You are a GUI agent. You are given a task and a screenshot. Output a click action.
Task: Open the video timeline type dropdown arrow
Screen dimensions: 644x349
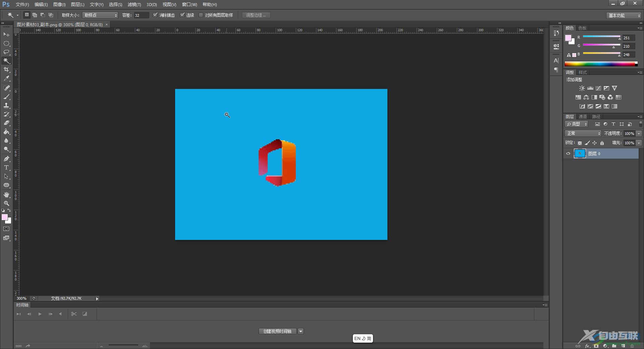[301, 332]
